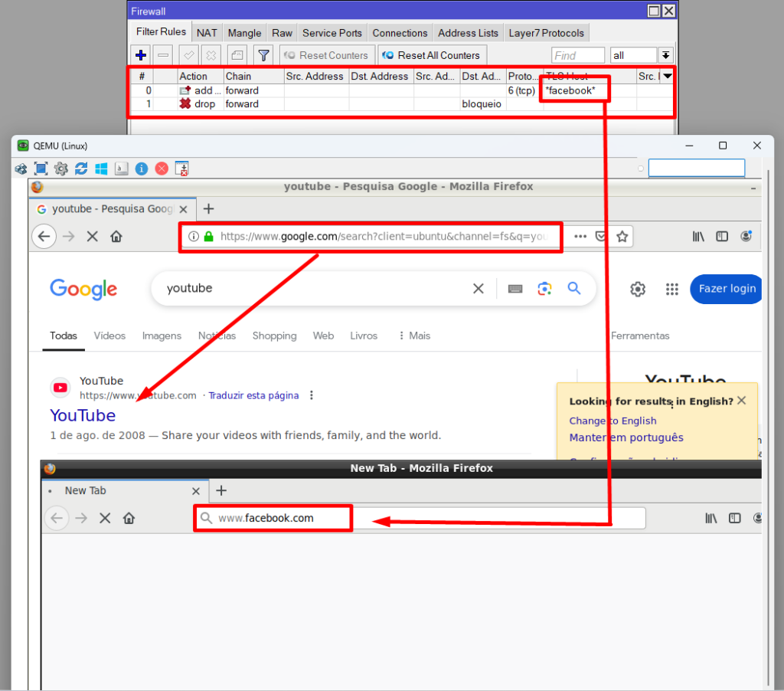Click the red stop icon in QEMU toolbar

tap(162, 169)
